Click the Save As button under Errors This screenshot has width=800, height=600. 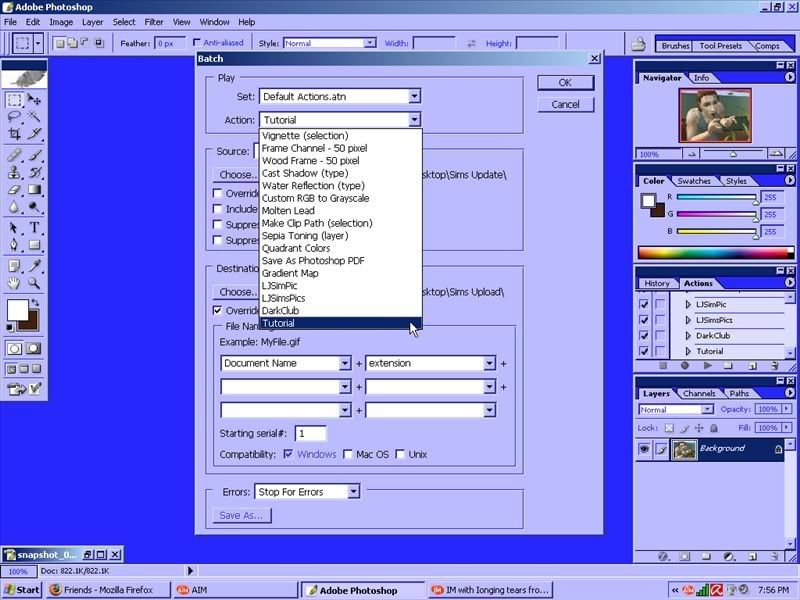[241, 515]
